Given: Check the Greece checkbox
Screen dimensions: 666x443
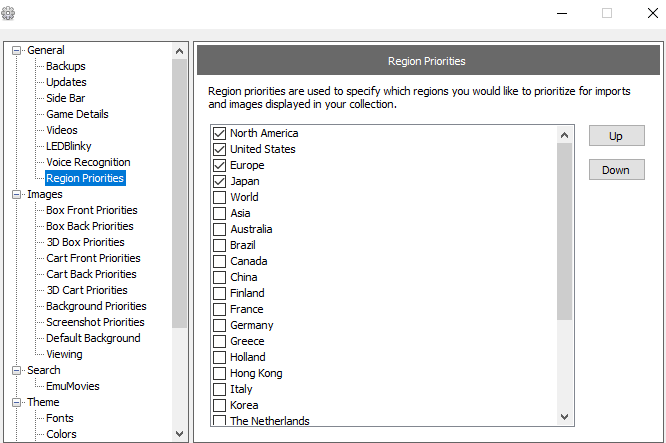Looking at the screenshot, I should point(219,341).
